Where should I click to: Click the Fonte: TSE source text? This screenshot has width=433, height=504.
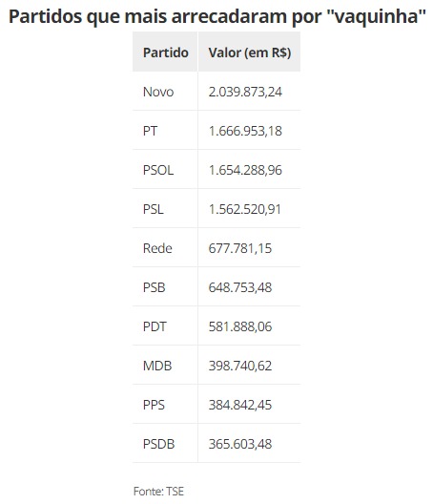tap(158, 492)
